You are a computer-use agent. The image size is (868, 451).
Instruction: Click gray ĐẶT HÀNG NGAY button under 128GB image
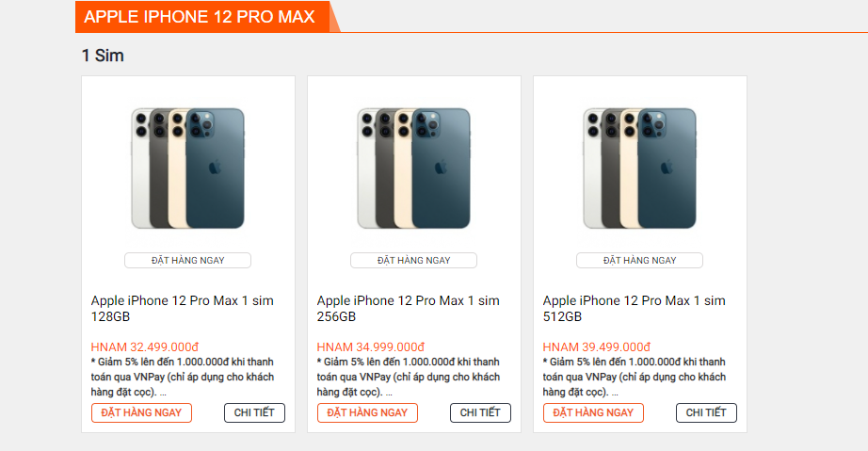188,260
